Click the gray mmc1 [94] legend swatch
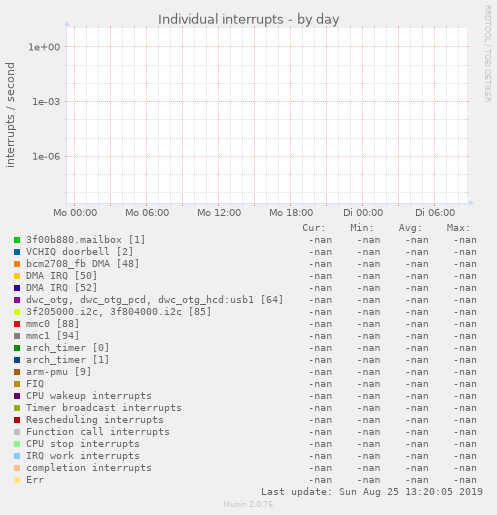Viewport: 497px width, 515px height. click(x=17, y=336)
